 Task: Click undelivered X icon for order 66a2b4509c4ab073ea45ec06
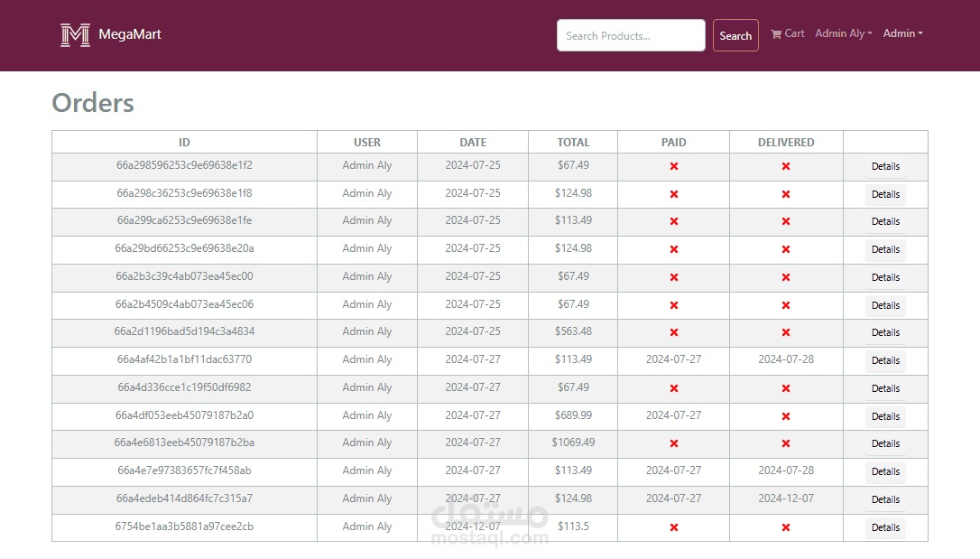786,305
